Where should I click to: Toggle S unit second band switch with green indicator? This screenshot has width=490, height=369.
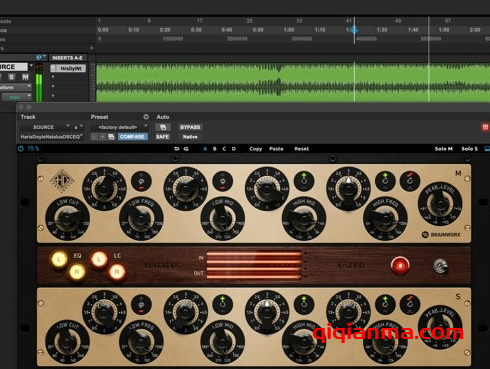coord(222,305)
